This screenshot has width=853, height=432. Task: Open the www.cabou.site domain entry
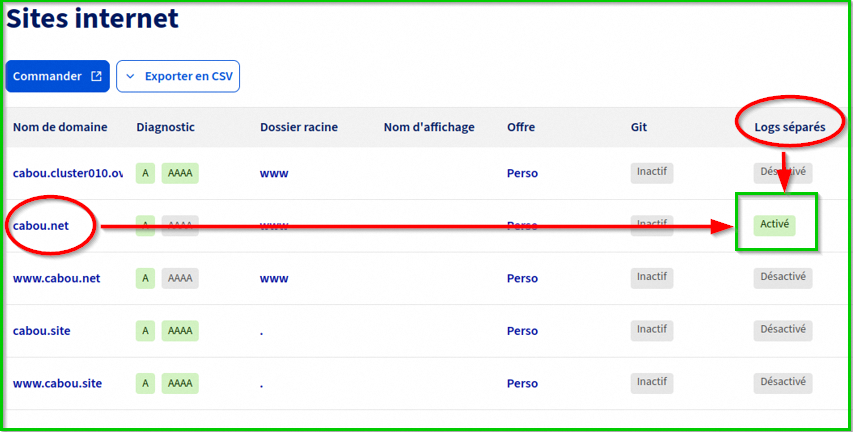pos(58,383)
